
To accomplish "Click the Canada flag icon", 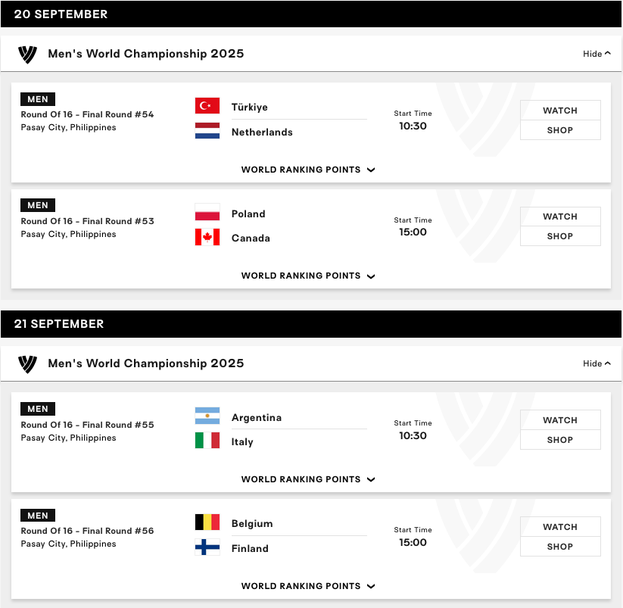I will (207, 237).
